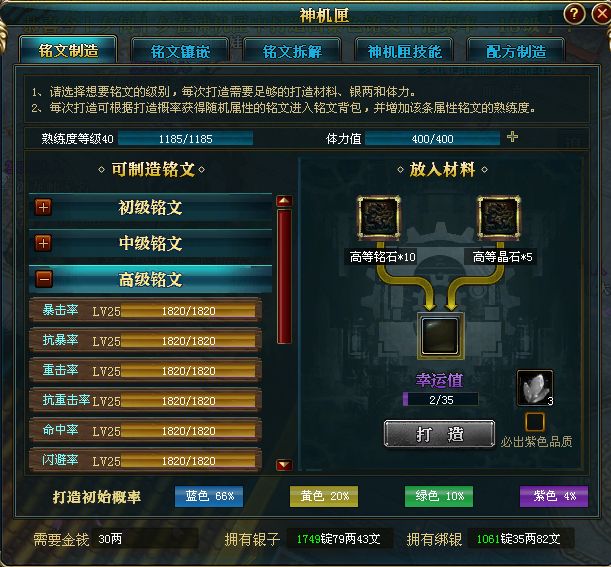Click the 高等铭石 material slot icon

pos(379,217)
